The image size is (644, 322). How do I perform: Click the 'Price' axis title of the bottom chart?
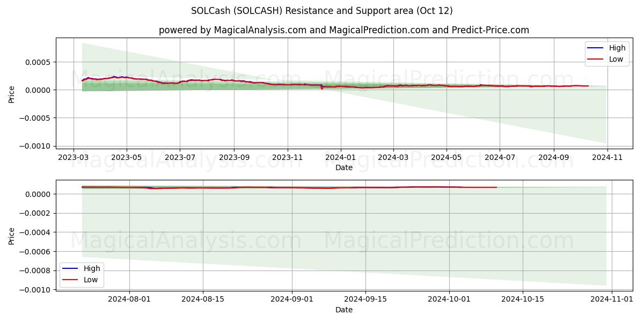pyautogui.click(x=12, y=236)
